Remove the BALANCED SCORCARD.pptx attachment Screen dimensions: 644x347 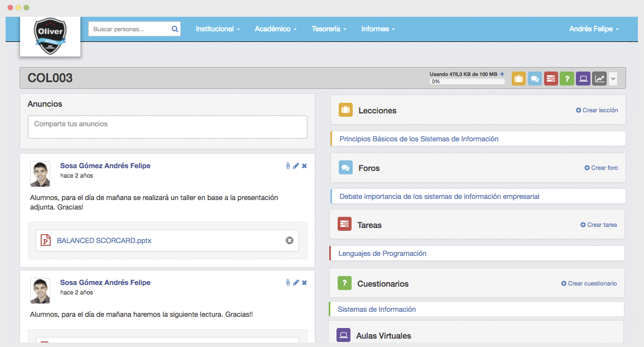(x=290, y=240)
